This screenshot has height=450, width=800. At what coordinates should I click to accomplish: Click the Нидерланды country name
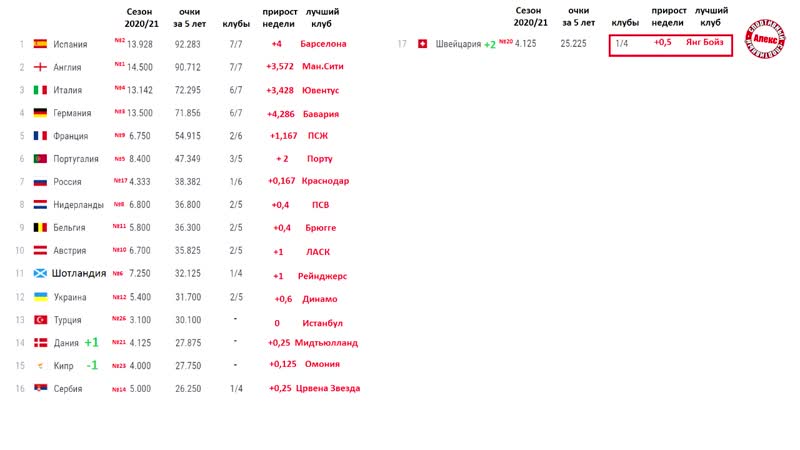click(x=78, y=205)
